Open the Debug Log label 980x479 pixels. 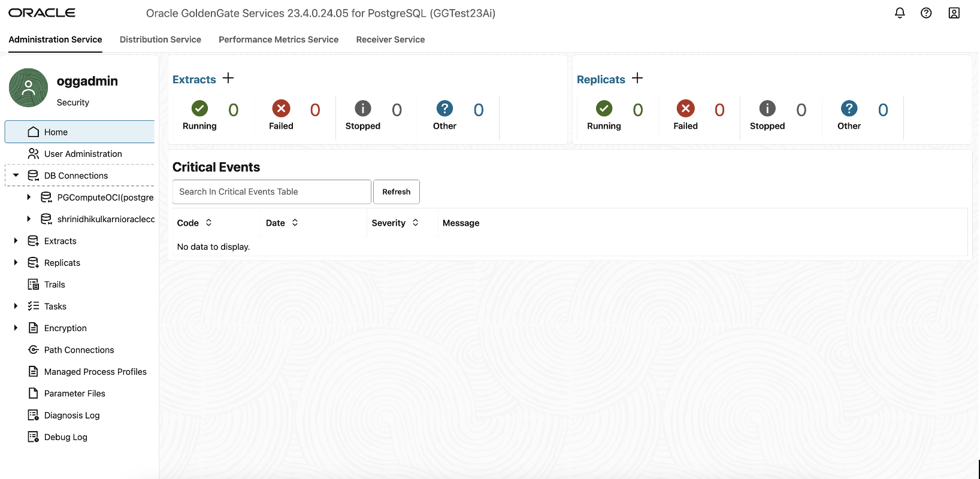[66, 437]
